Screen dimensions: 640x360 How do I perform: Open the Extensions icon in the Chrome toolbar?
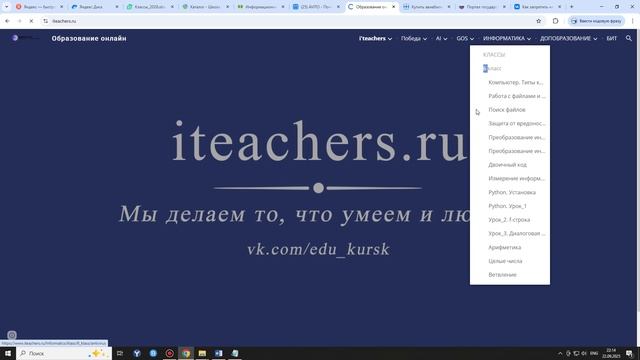click(555, 21)
